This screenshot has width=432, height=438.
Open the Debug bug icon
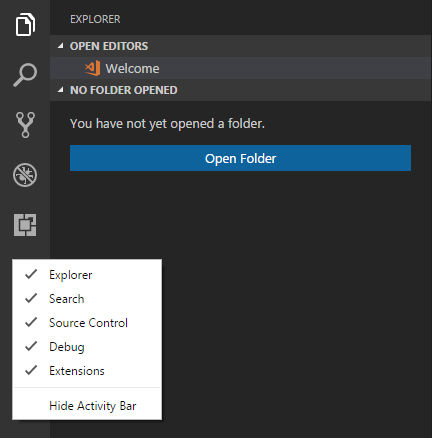(25, 175)
